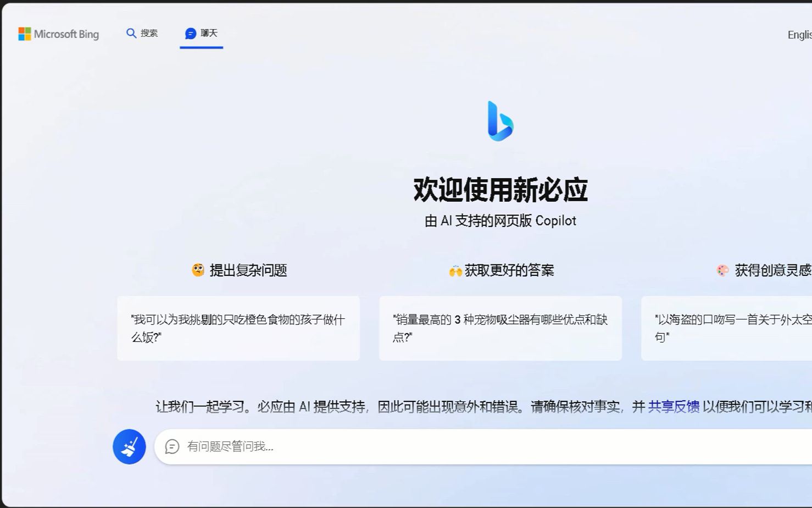Click the search magnifier icon in header
Viewport: 812px width, 508px height.
[x=131, y=34]
